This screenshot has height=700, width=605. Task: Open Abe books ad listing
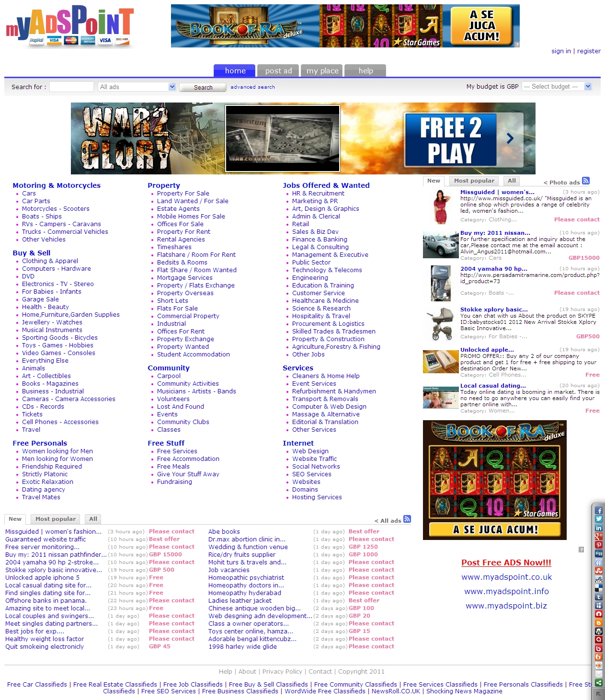pyautogui.click(x=224, y=531)
